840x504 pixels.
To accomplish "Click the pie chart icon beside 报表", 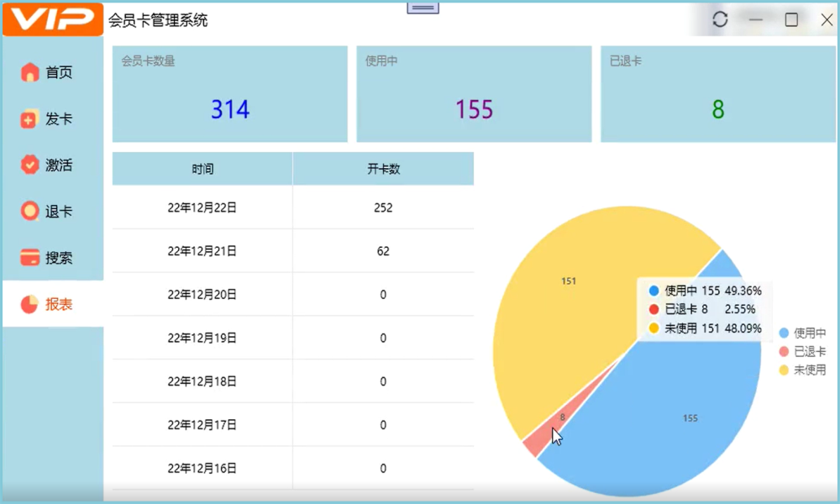I will tap(29, 304).
